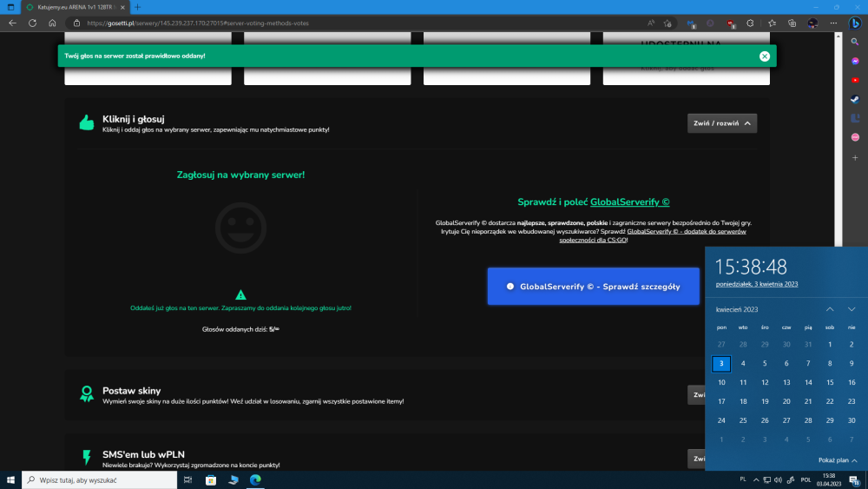This screenshot has height=489, width=868.
Task: Open network icon in system tray
Action: [x=766, y=480]
